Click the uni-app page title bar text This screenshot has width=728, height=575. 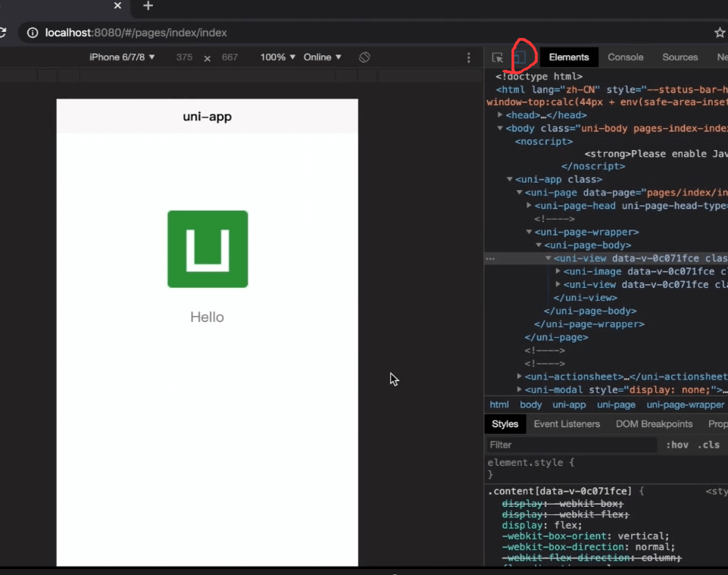207,116
